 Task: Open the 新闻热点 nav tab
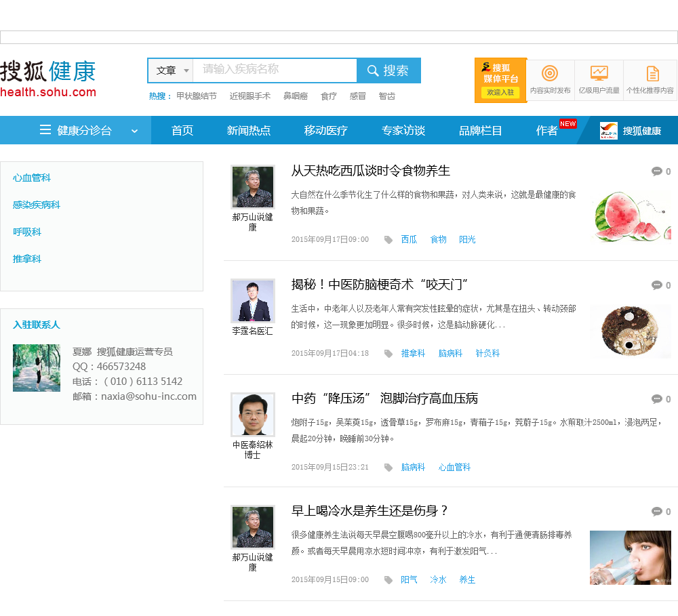[249, 130]
